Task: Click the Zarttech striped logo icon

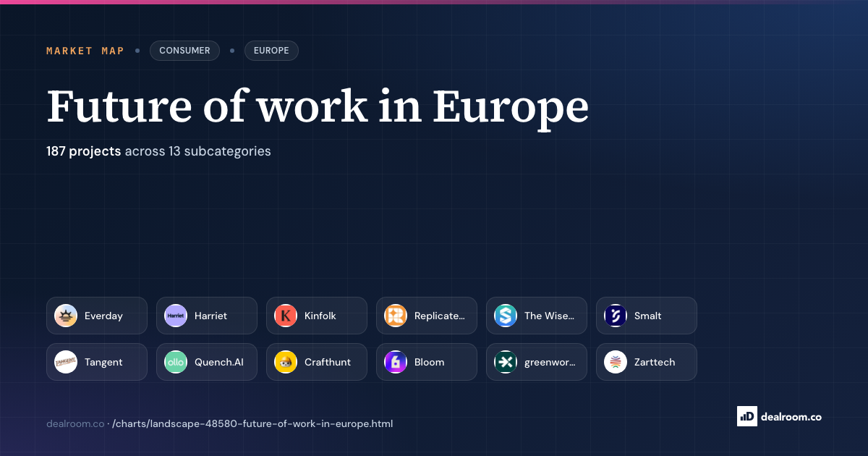Action: 616,362
